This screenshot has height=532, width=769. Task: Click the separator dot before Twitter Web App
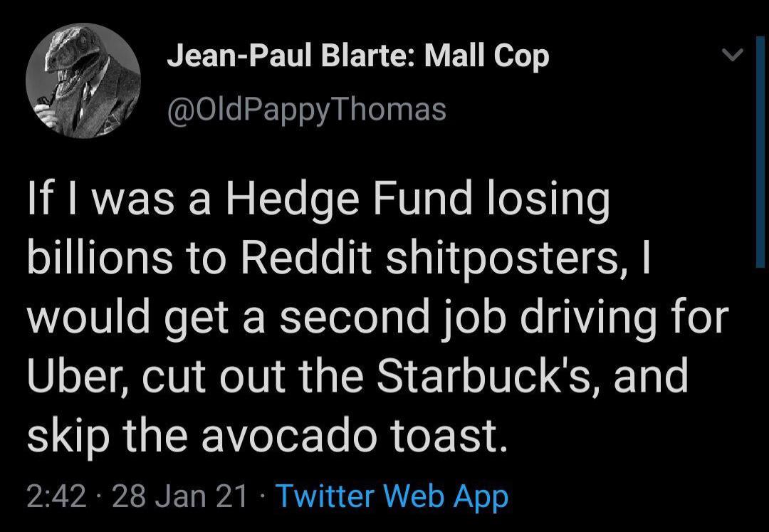(x=263, y=496)
